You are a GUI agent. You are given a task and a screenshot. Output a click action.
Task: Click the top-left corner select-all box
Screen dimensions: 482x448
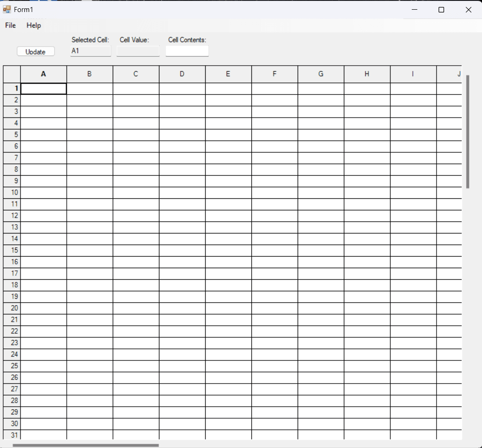[x=12, y=74]
